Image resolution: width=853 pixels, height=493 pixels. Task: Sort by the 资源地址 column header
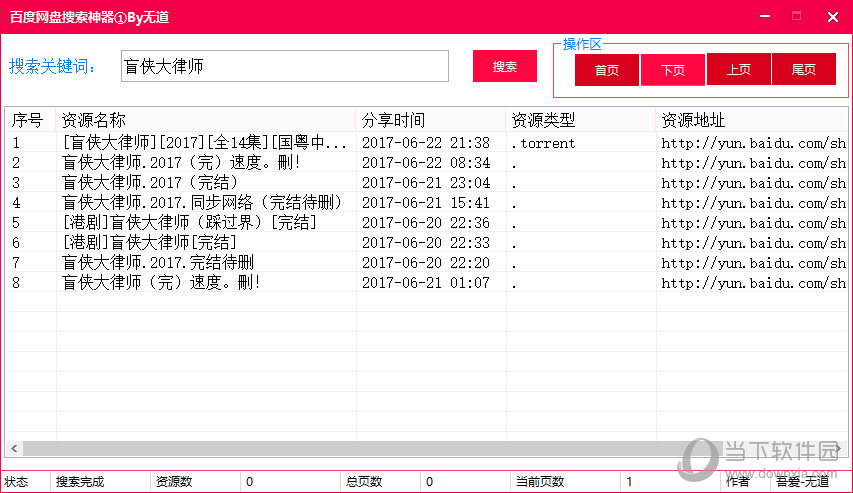pyautogui.click(x=752, y=120)
